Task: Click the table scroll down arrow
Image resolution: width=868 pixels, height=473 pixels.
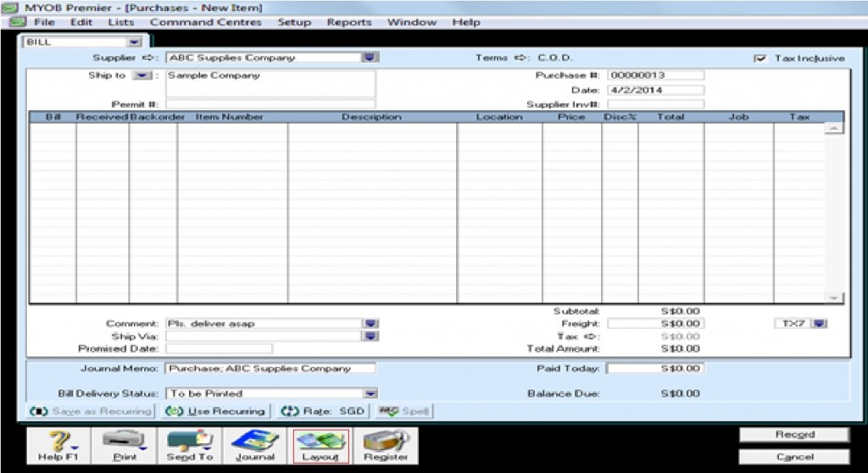Action: pos(834,298)
